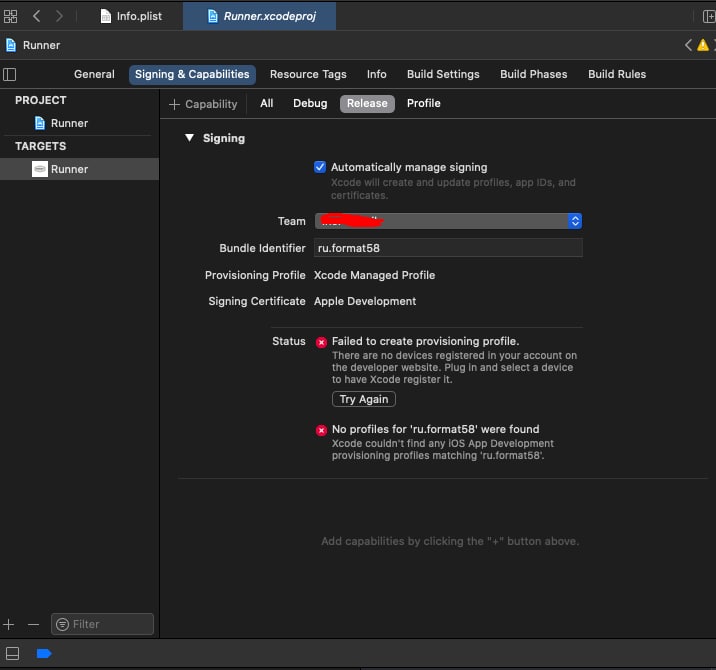Switch to the Info.plist tab
The height and width of the screenshot is (670, 716).
click(x=131, y=16)
